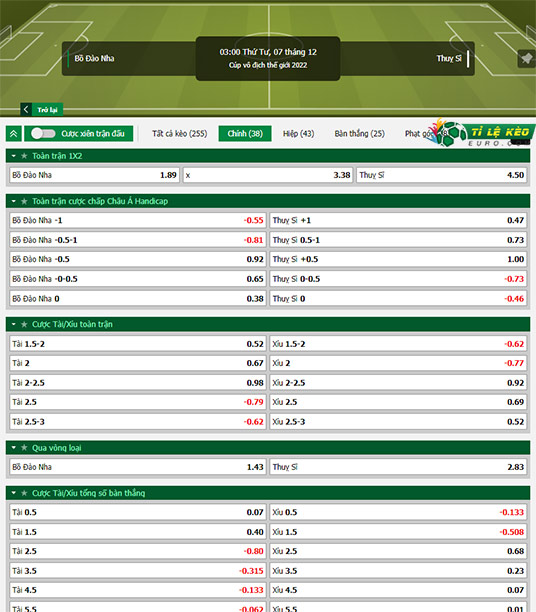Select total goals Tài 0.5 at 0.07

tap(137, 512)
